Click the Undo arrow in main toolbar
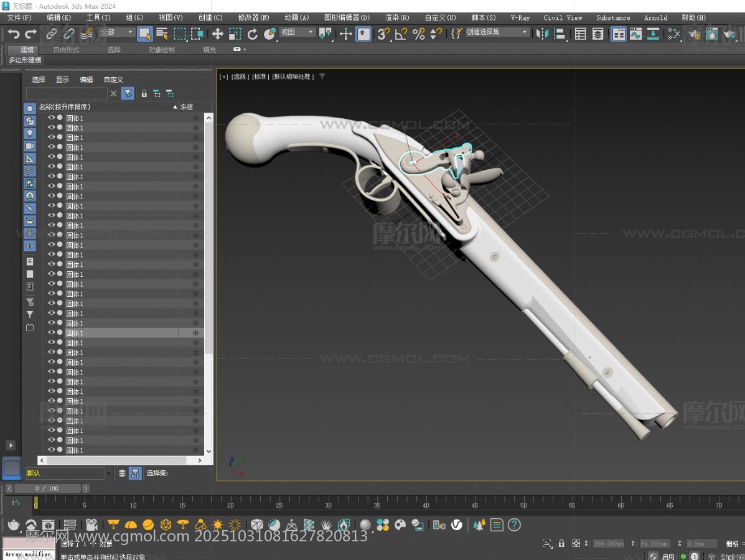This screenshot has width=745, height=560. (x=14, y=34)
